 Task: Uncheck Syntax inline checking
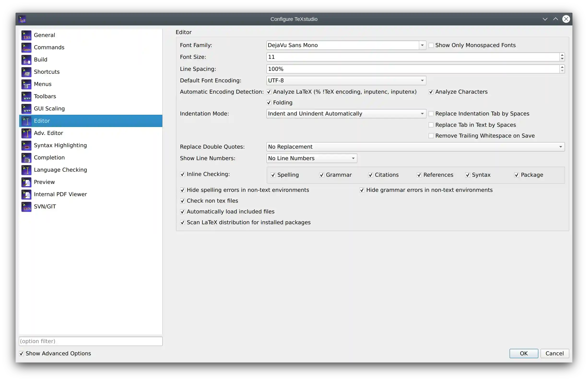[x=468, y=175]
